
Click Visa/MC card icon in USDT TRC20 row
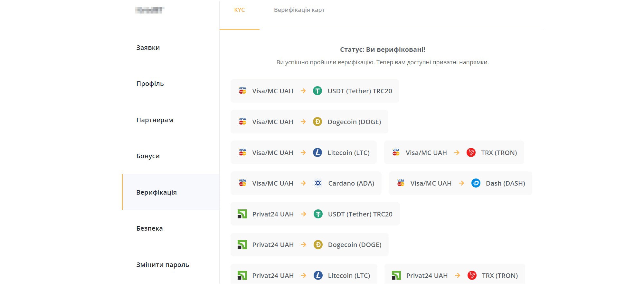tap(242, 91)
